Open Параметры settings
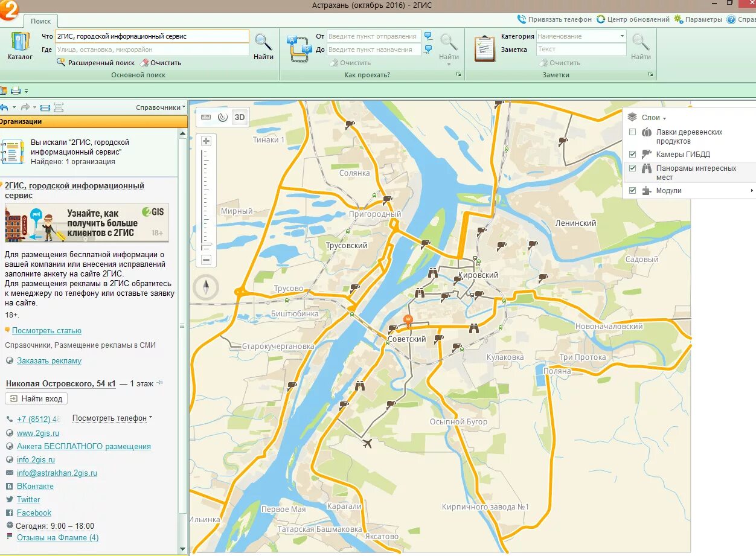This screenshot has height=556, width=756. pos(698,19)
